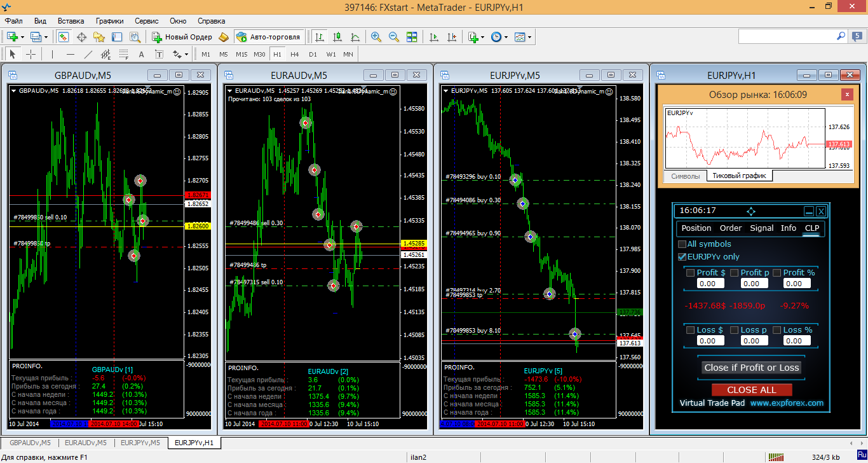Click the Новый Ордер button
Viewport: 868px width, 463px height.
tap(182, 37)
